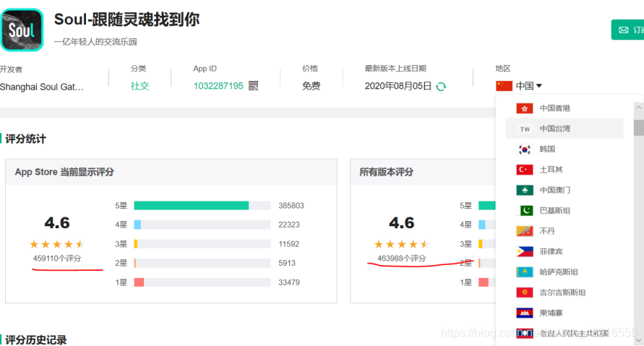The image size is (644, 346).
Task: Click scroll down arrow of region list
Action: (x=638, y=340)
